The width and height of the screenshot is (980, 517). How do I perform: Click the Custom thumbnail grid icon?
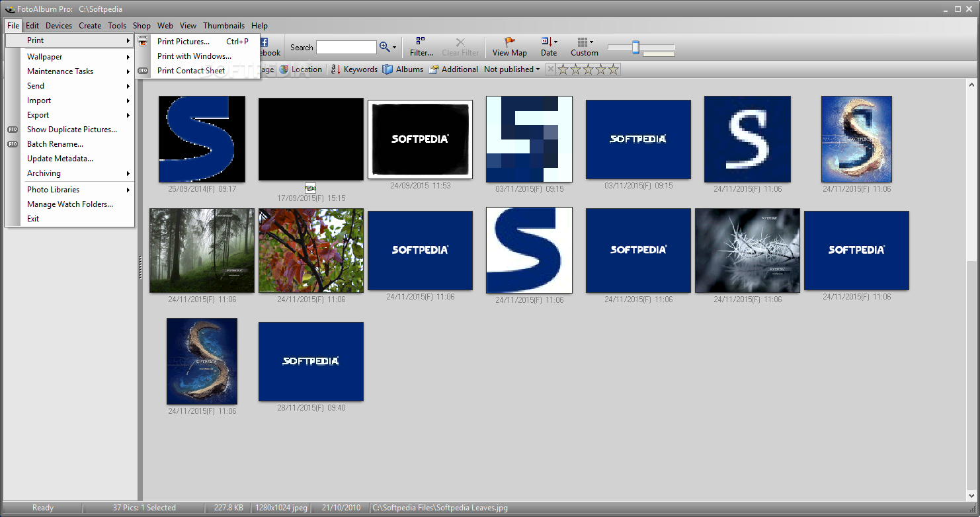[582, 42]
